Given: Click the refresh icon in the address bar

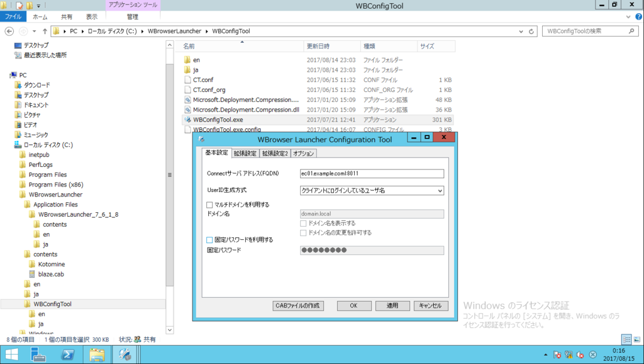Looking at the screenshot, I should click(x=531, y=30).
